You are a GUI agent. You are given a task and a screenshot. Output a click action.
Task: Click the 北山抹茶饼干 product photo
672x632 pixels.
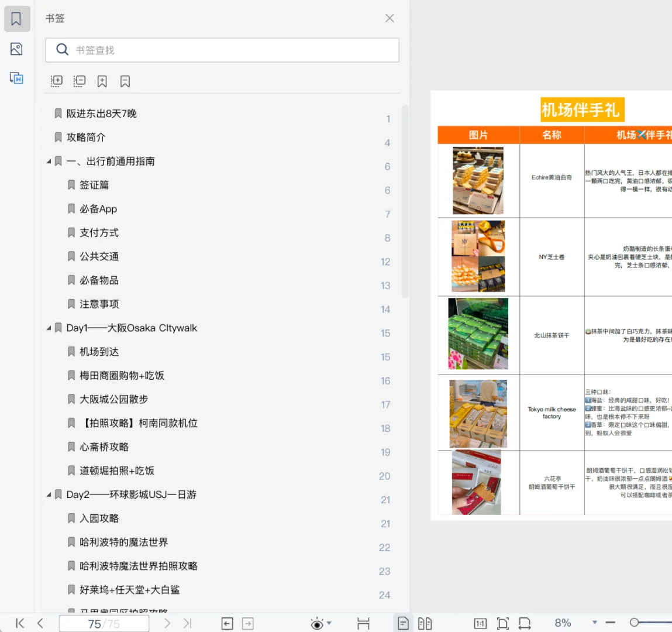(478, 334)
